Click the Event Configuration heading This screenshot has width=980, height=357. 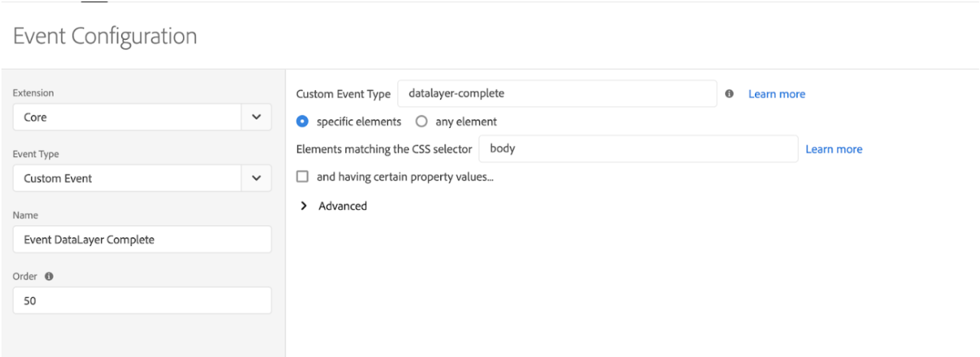tap(105, 36)
